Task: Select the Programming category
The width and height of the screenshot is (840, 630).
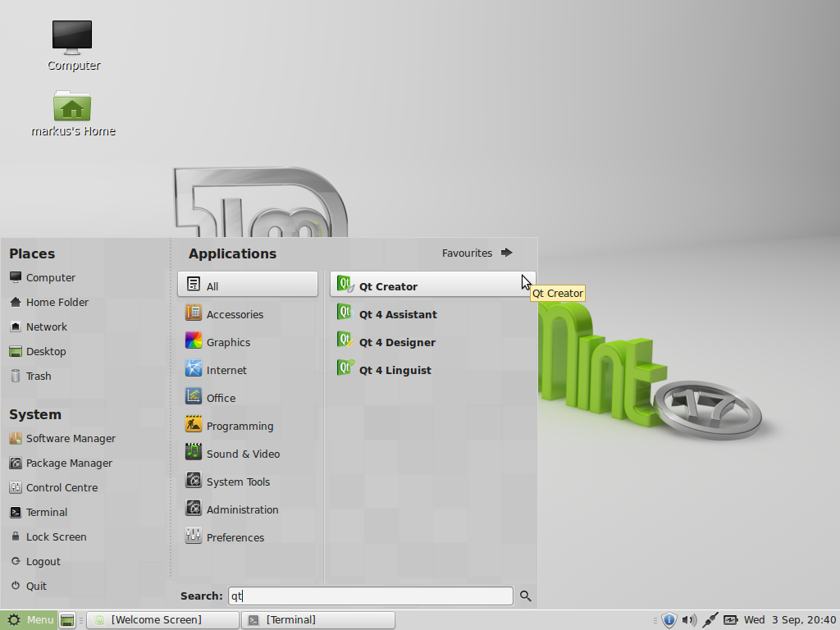Action: point(248,426)
